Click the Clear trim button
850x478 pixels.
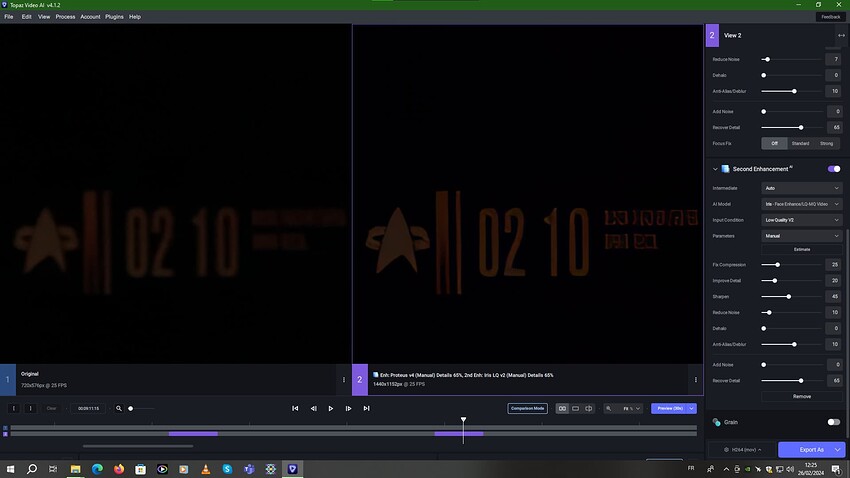click(51, 408)
